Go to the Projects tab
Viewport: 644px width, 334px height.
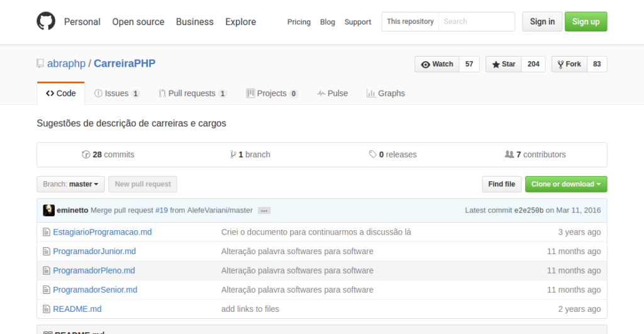click(x=272, y=93)
